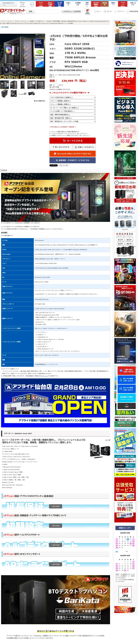The height and width of the screenshot is (644, 138).
Task: Click sidebar JPX Standard Tokyo badge
Action: click(x=125, y=595)
